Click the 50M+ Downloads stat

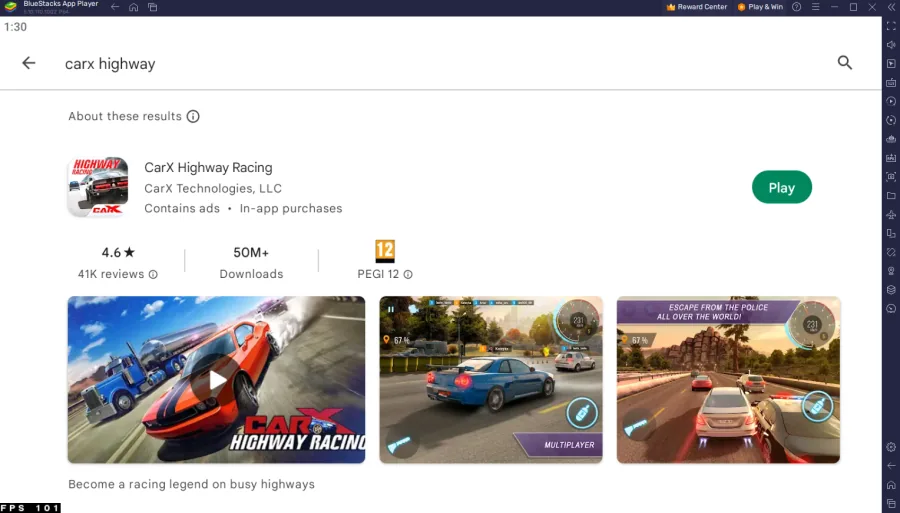tap(251, 263)
